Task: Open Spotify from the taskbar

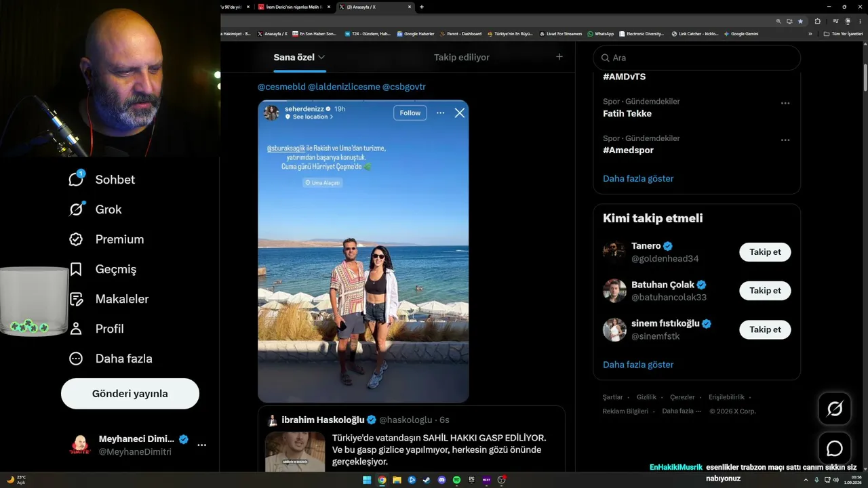Action: pos(456,480)
